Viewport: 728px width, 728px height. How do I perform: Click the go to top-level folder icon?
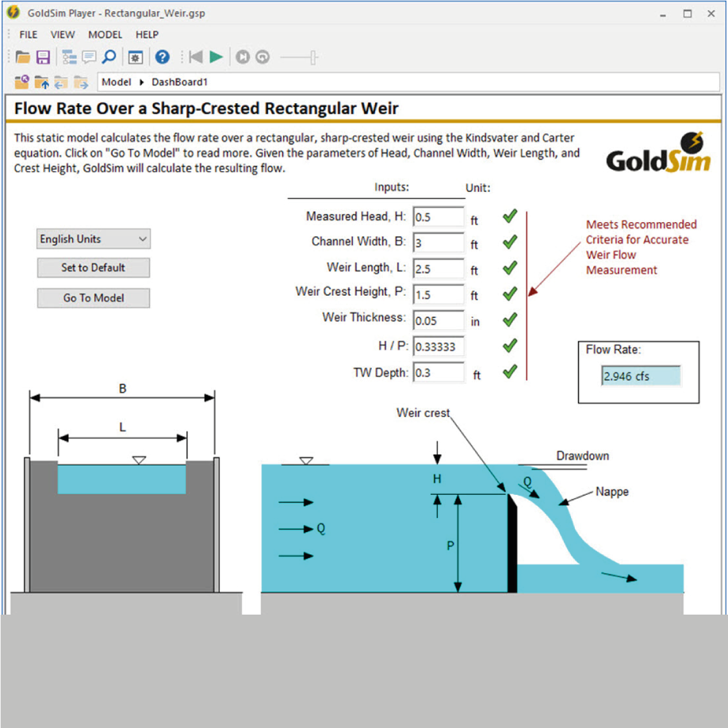coord(22,82)
